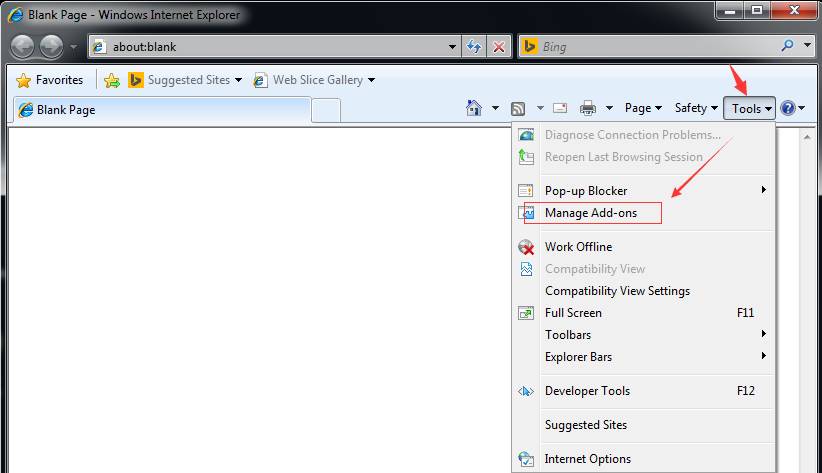Click the Back navigation button

click(23, 47)
